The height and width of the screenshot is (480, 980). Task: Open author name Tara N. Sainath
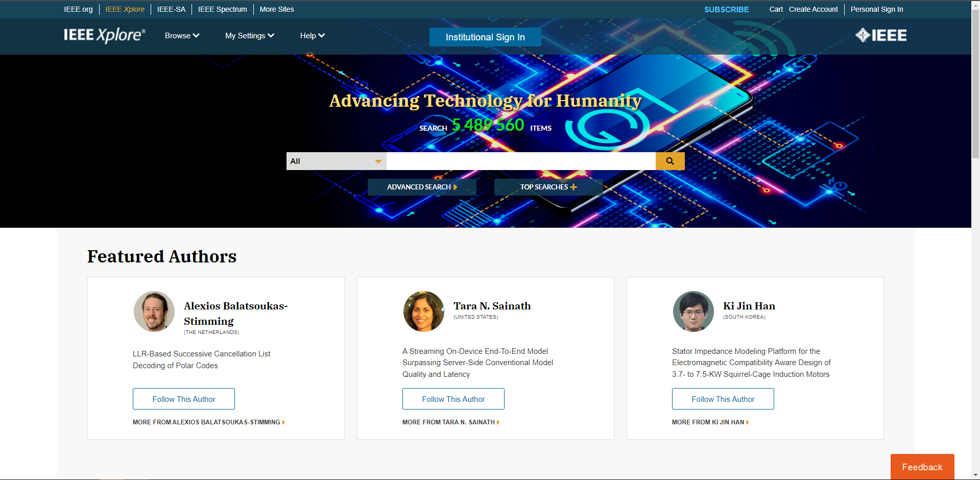pos(492,306)
